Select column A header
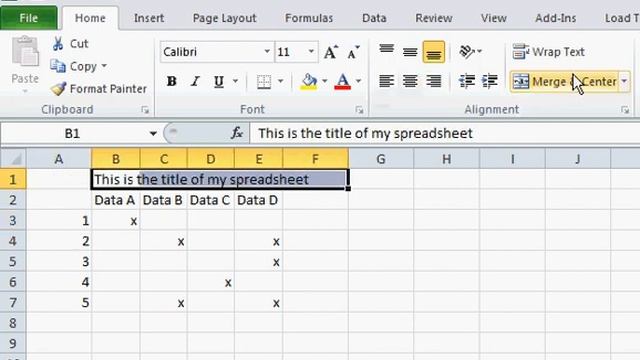 coord(59,158)
